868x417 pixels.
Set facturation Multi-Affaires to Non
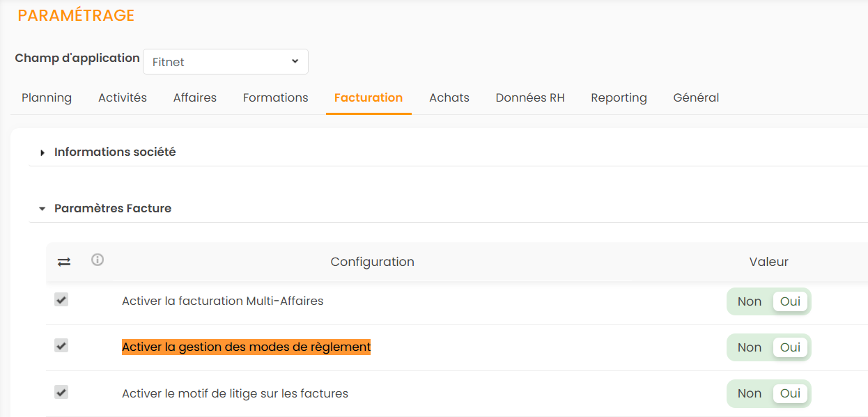click(750, 301)
